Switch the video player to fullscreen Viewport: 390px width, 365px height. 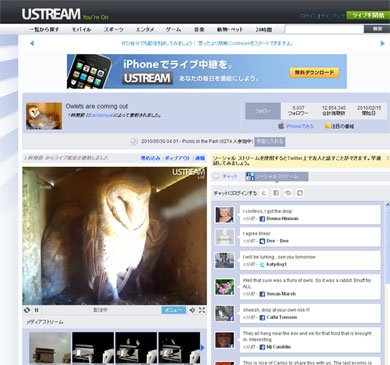point(202,310)
